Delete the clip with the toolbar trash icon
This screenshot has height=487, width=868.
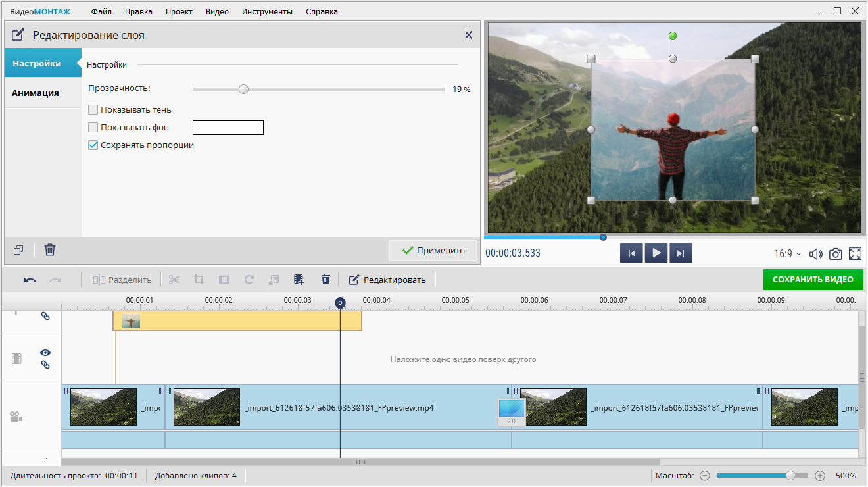tap(325, 280)
